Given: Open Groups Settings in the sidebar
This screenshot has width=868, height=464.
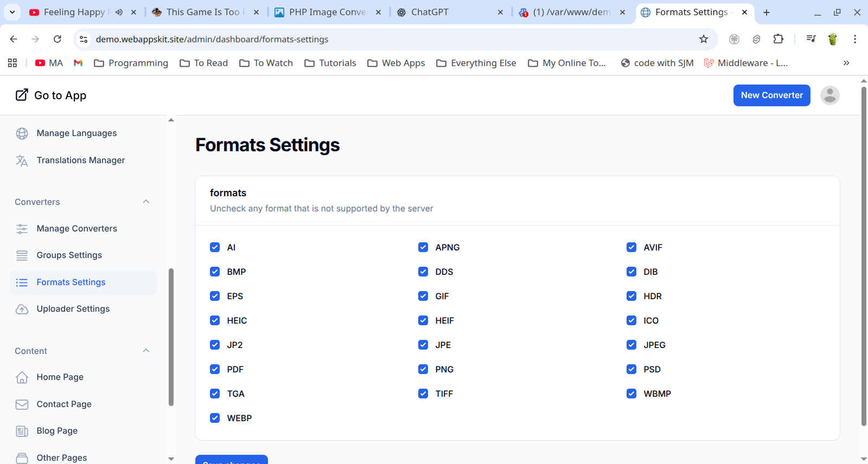Looking at the screenshot, I should point(69,255).
